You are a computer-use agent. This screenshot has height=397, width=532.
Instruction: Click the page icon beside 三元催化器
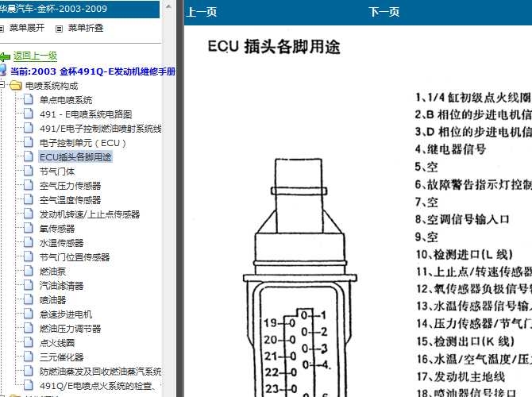pos(29,356)
